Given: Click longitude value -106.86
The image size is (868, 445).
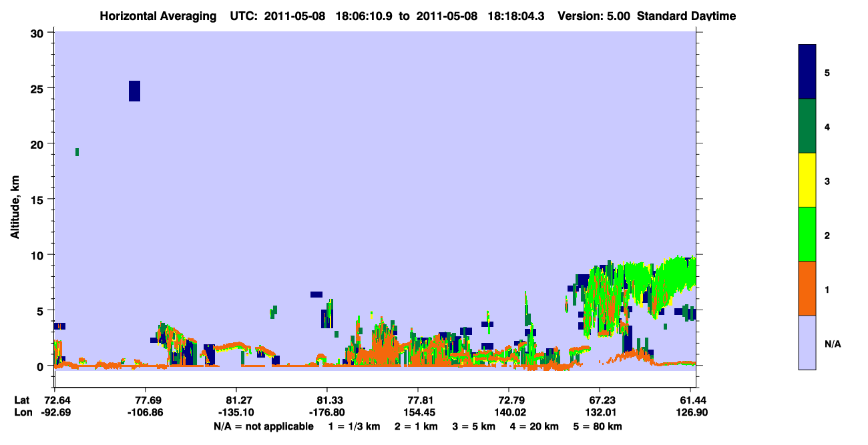Looking at the screenshot, I should click(146, 412).
